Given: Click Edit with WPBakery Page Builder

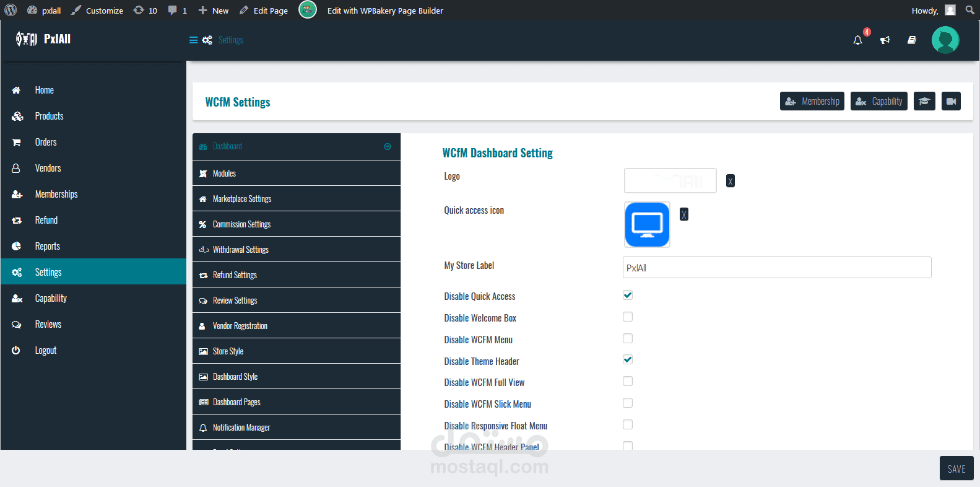Looking at the screenshot, I should click(x=385, y=11).
